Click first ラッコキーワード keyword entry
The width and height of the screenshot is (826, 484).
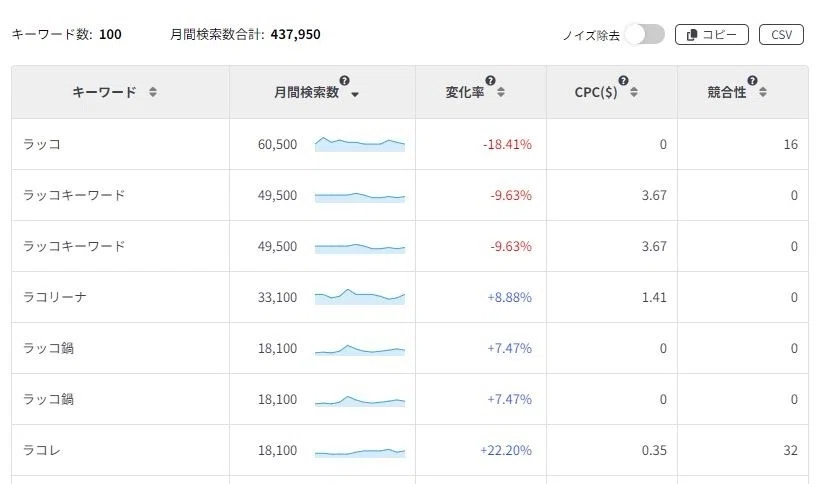click(74, 195)
